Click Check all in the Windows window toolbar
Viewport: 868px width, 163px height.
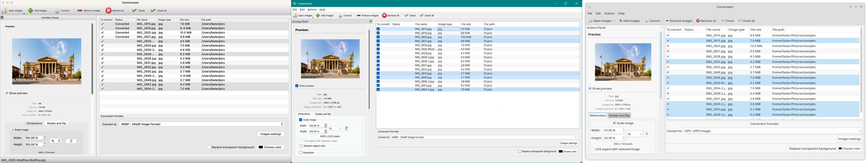click(427, 16)
